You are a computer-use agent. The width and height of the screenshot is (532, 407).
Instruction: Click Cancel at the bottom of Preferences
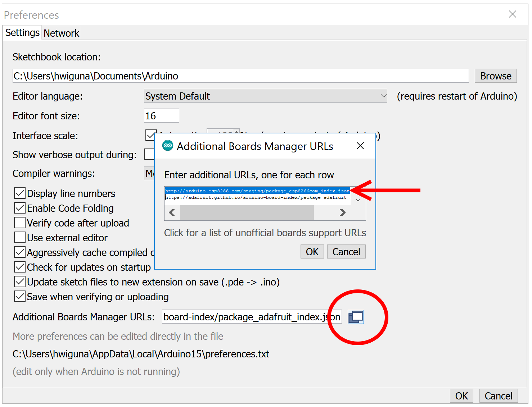tap(499, 396)
